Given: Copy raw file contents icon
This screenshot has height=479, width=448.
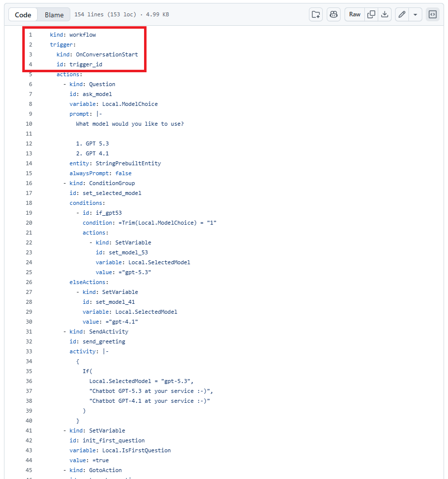Looking at the screenshot, I should 371,14.
